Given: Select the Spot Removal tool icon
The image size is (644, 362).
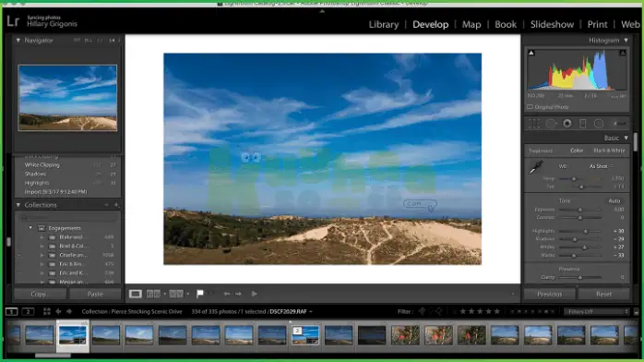Looking at the screenshot, I should click(551, 123).
